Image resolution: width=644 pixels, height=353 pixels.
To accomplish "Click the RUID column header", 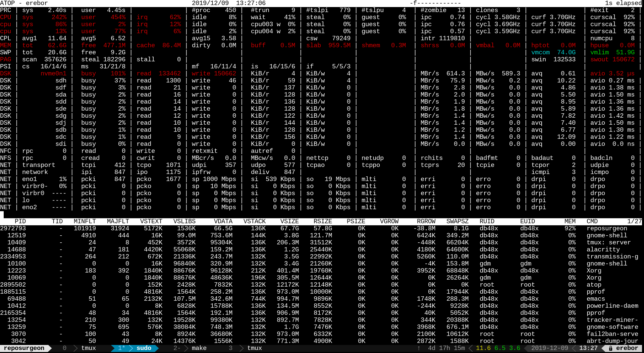I will pyautogui.click(x=487, y=222).
